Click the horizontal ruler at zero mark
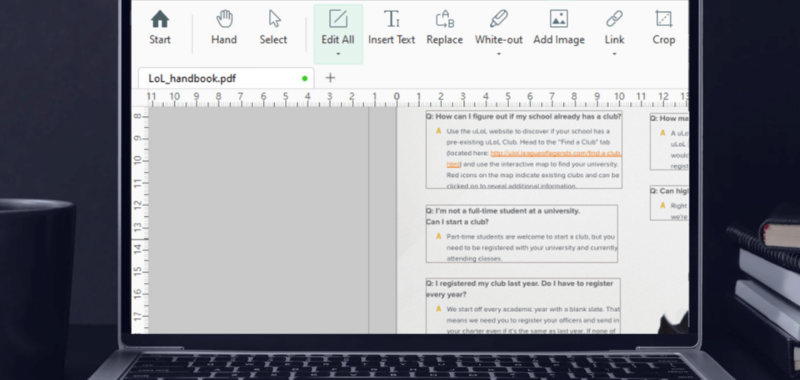Screen dimensions: 800x380 [396, 98]
